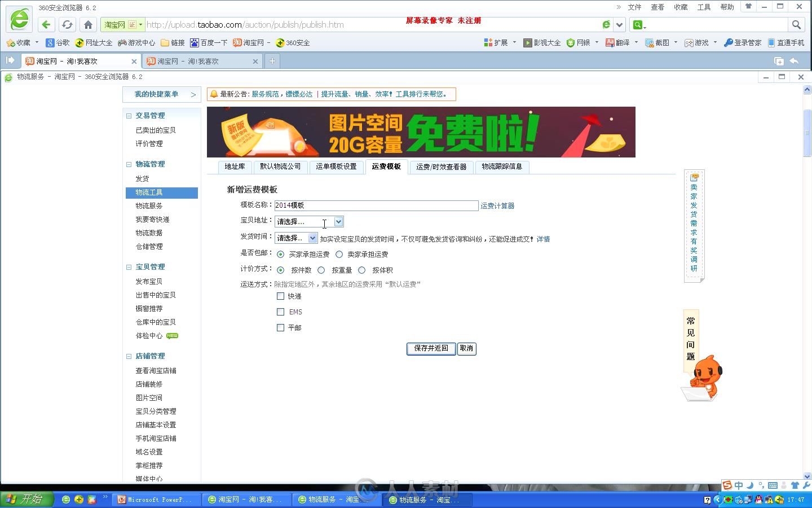Open address bar history dropdown
The width and height of the screenshot is (812, 508).
620,24
